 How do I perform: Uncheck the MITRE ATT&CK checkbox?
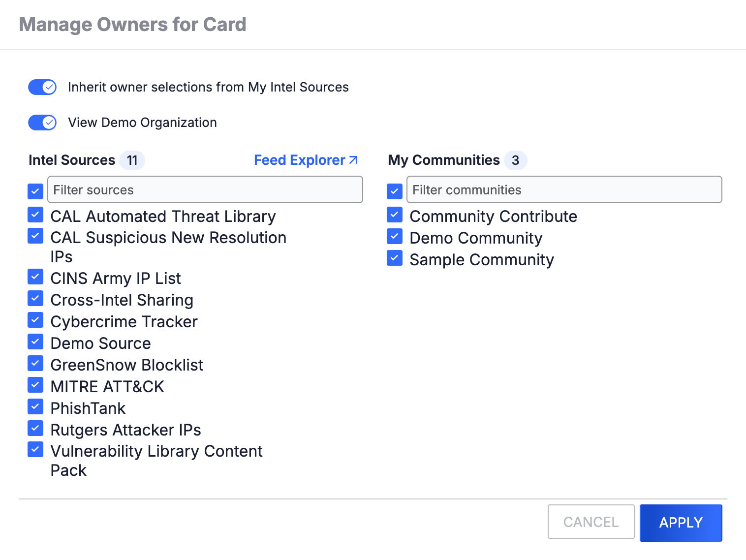[35, 385]
